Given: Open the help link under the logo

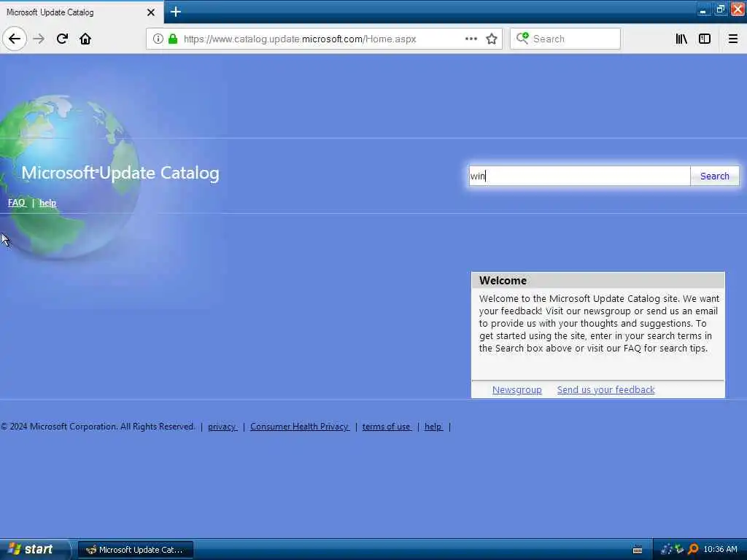Looking at the screenshot, I should pos(47,203).
